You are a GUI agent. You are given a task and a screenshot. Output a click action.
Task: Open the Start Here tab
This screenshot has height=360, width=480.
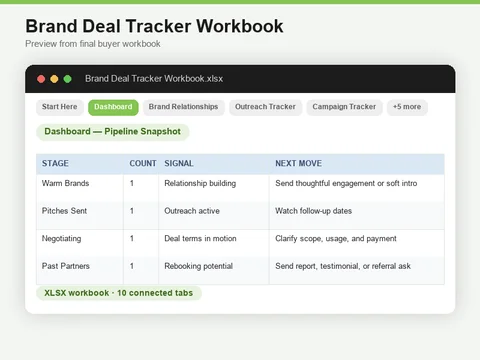60,107
